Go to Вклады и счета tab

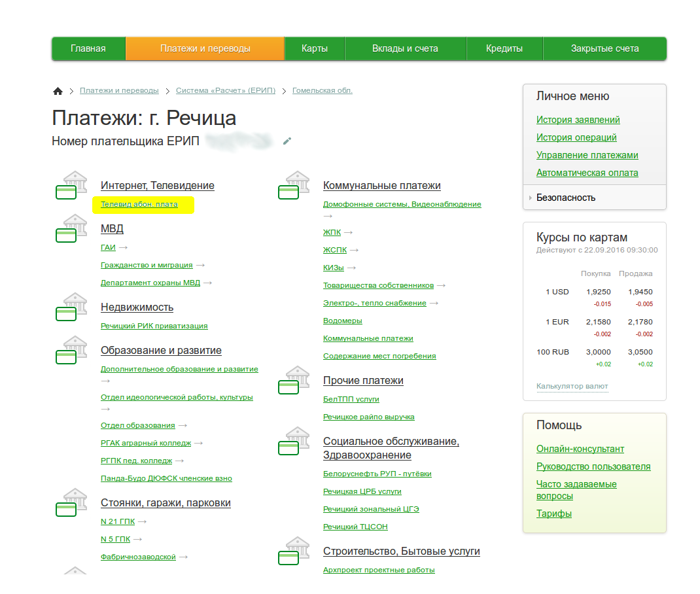[406, 48]
